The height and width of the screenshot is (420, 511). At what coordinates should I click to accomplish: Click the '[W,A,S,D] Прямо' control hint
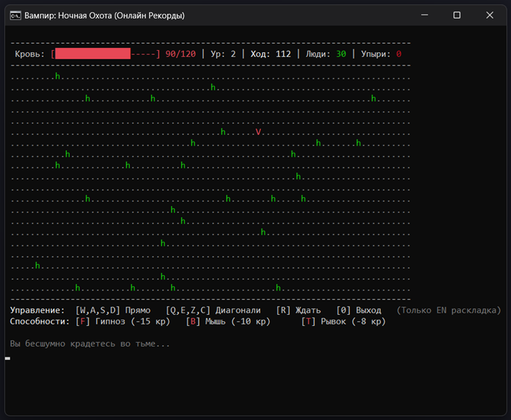coord(113,310)
